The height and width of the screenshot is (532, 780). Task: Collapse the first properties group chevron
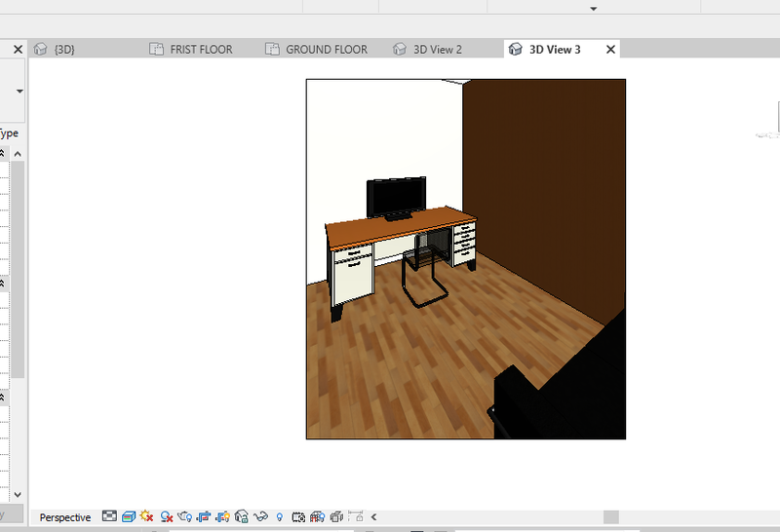pyautogui.click(x=3, y=153)
